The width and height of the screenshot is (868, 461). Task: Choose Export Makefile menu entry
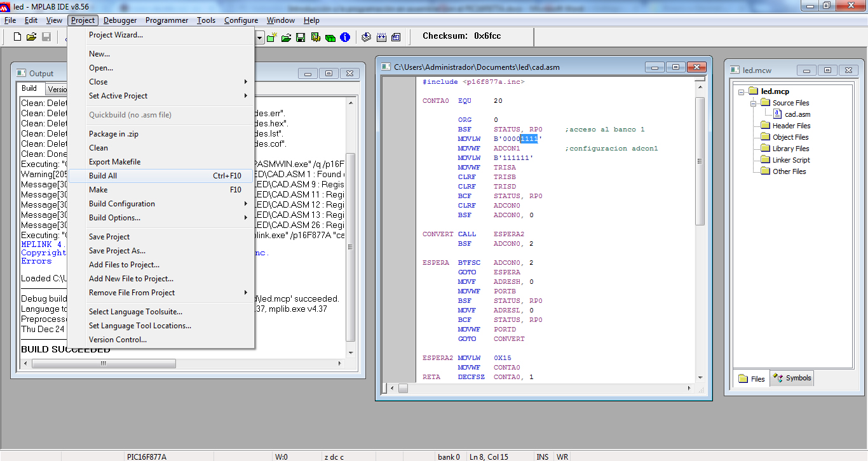(x=161, y=162)
